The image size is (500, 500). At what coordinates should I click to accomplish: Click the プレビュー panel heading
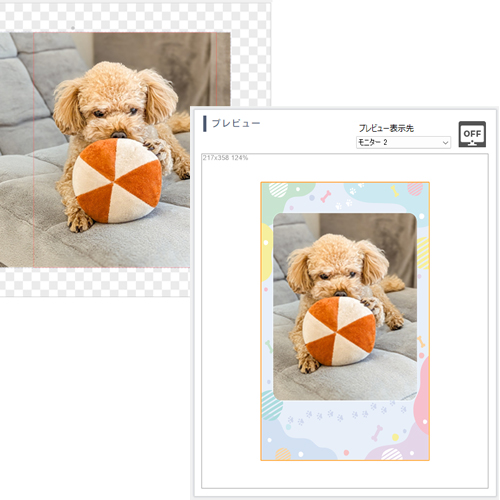pos(236,123)
